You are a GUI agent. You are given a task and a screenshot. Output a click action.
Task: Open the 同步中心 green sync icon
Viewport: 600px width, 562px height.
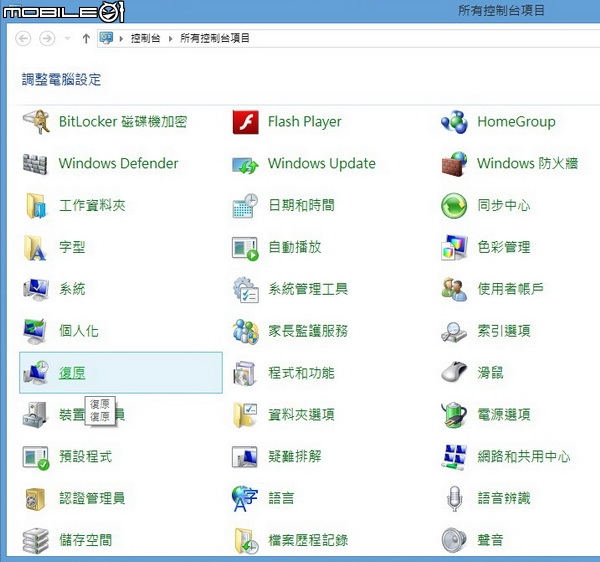point(454,205)
